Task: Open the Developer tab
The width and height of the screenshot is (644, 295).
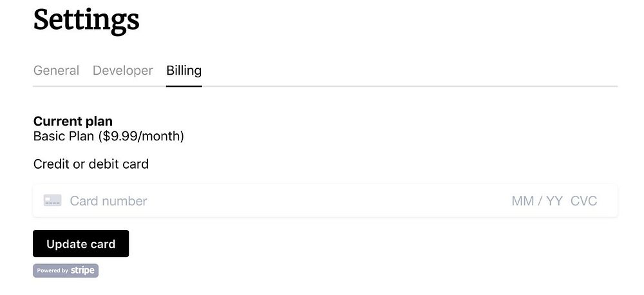Action: click(122, 70)
